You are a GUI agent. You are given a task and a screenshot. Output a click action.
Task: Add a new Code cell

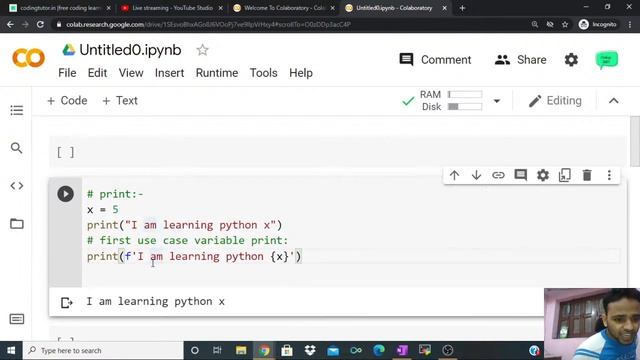point(67,101)
